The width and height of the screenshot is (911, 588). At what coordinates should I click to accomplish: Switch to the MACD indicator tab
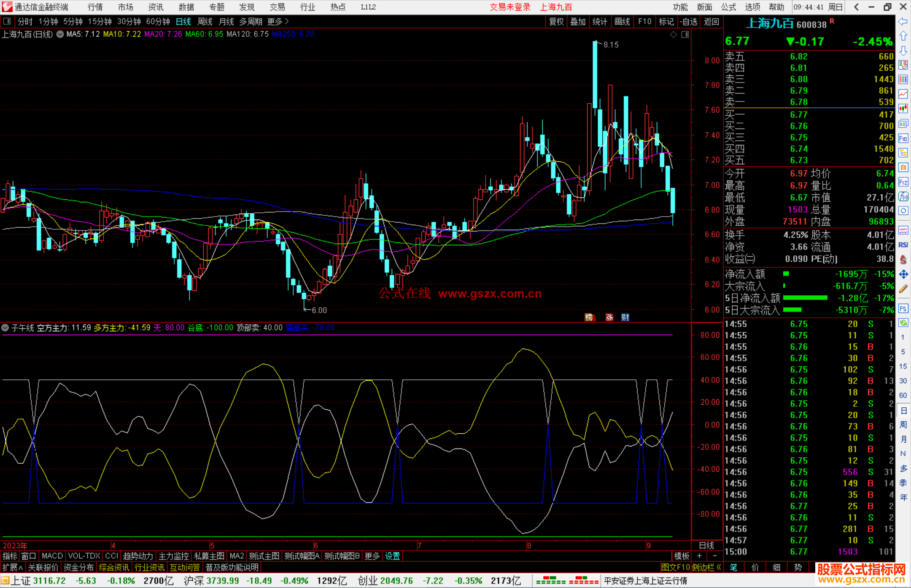pos(52,556)
